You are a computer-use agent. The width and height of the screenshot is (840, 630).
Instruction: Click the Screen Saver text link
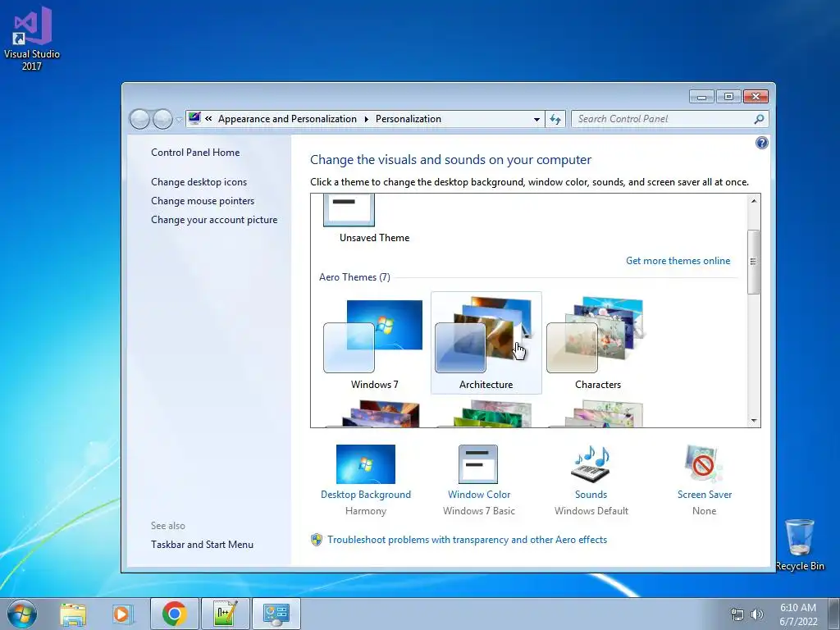point(704,495)
